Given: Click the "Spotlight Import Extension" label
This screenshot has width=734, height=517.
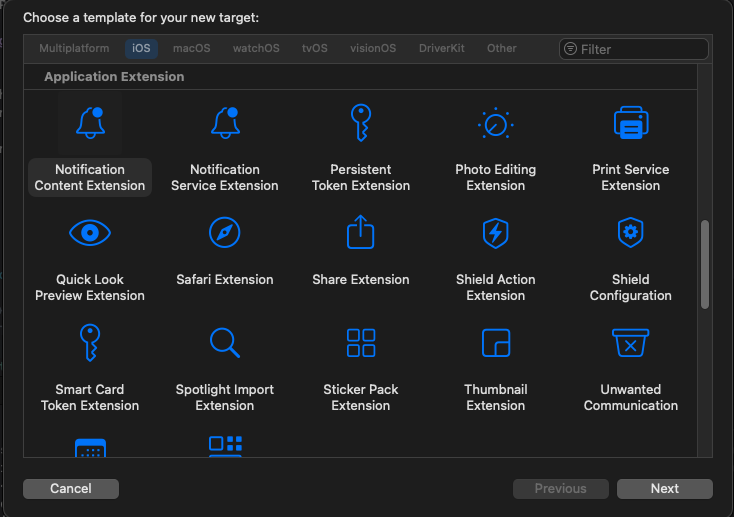Looking at the screenshot, I should coord(225,398).
